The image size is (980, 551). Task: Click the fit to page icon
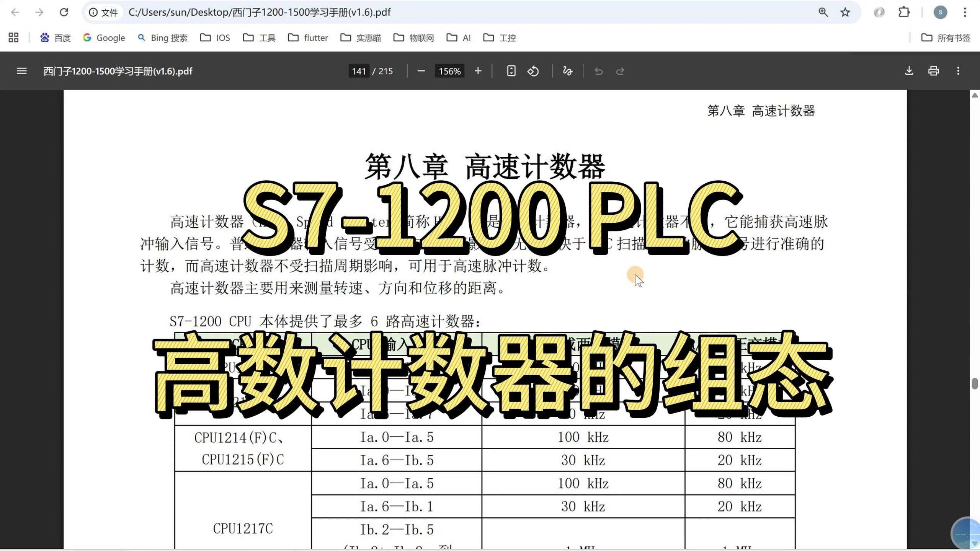[511, 71]
